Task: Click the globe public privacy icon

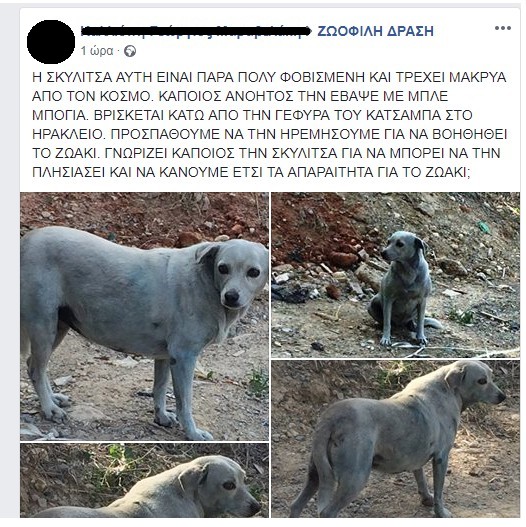Action: pos(130,51)
